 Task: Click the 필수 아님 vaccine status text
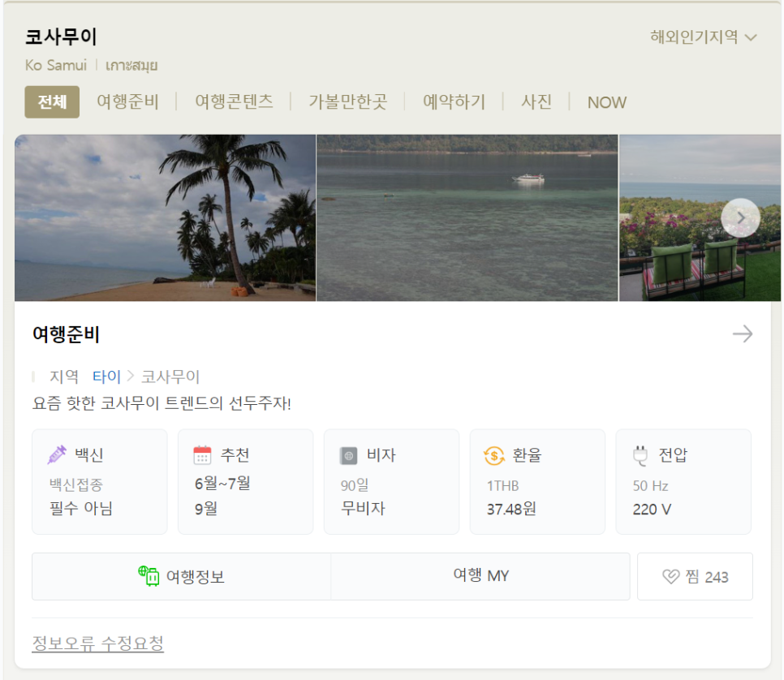(81, 509)
